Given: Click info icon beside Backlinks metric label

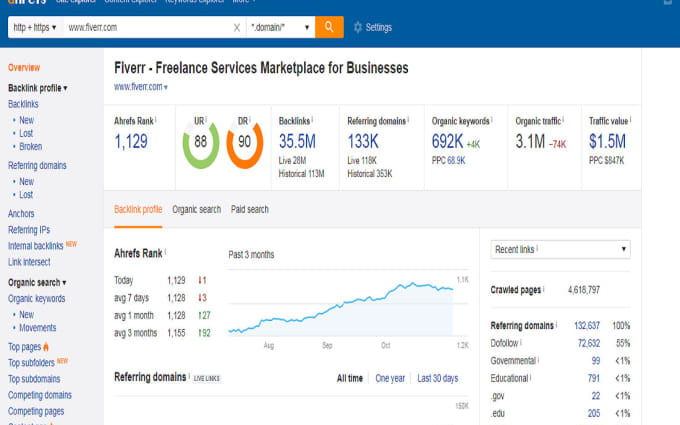Looking at the screenshot, I should tap(312, 119).
